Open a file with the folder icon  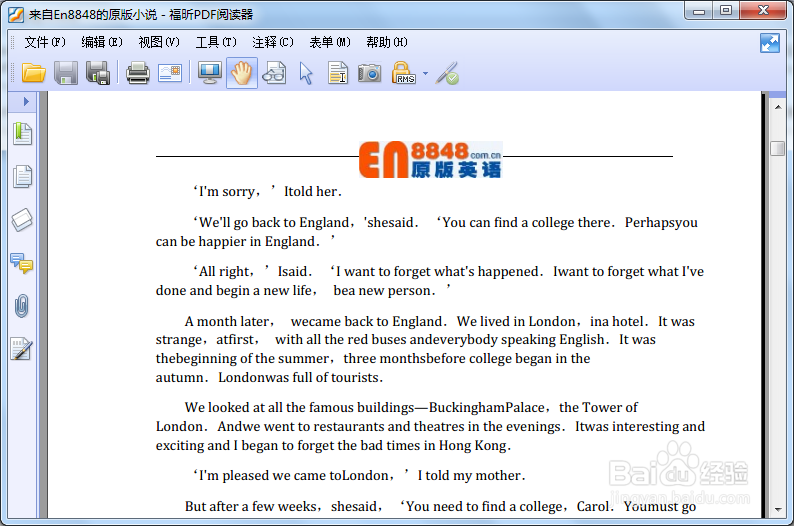pyautogui.click(x=34, y=73)
